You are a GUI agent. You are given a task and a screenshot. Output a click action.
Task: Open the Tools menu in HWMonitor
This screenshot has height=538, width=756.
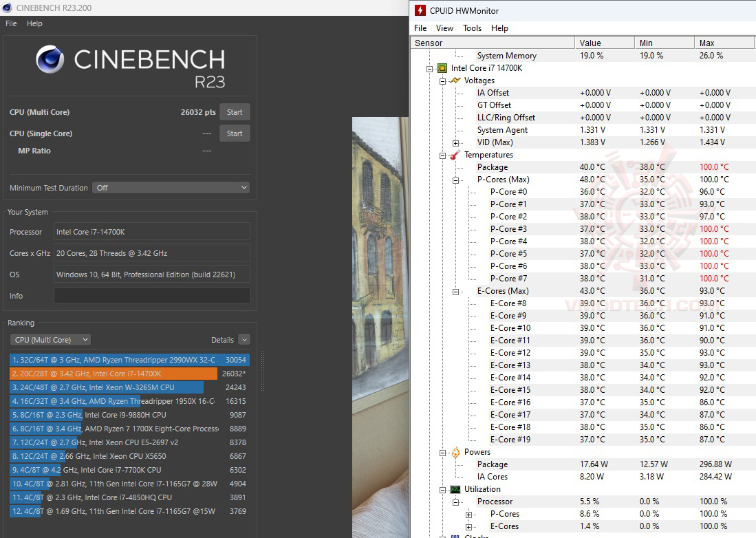(472, 28)
